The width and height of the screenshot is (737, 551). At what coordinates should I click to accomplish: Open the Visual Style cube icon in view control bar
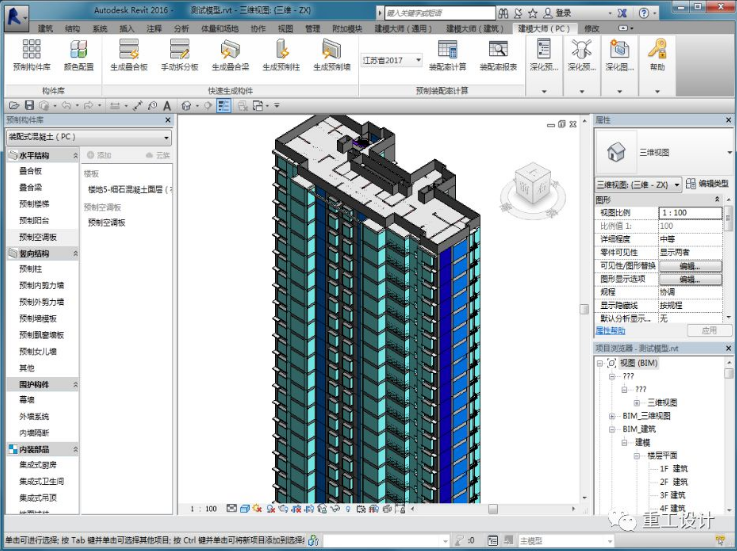pos(244,509)
